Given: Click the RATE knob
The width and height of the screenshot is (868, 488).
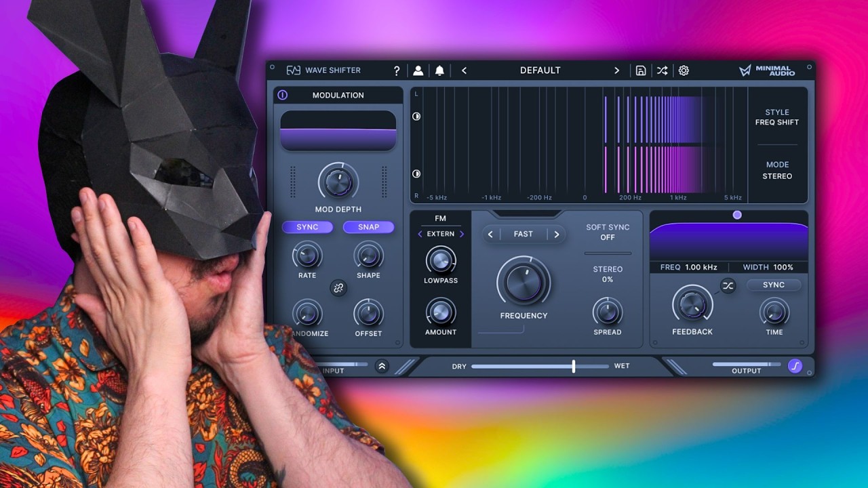Looking at the screenshot, I should tap(307, 256).
